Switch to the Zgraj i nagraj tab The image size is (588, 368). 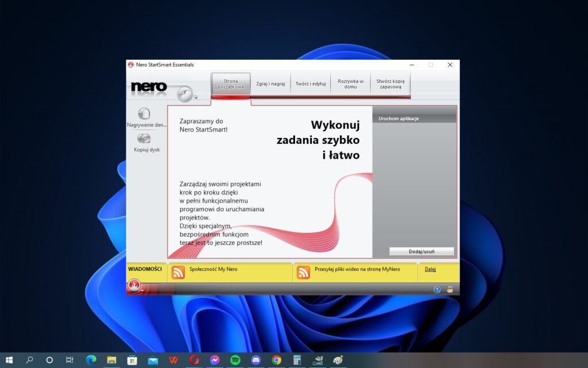click(x=270, y=84)
